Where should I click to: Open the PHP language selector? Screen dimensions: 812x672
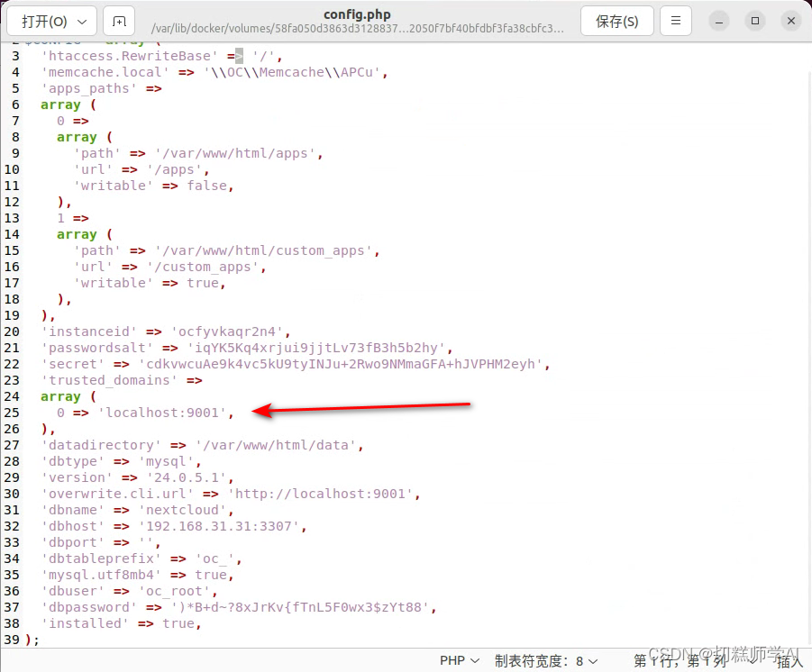pyautogui.click(x=460, y=660)
